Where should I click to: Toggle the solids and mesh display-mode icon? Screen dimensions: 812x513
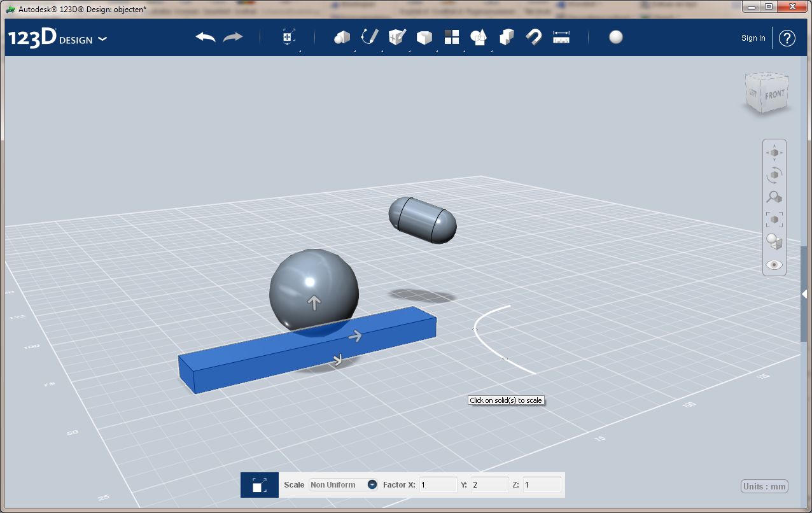(774, 242)
